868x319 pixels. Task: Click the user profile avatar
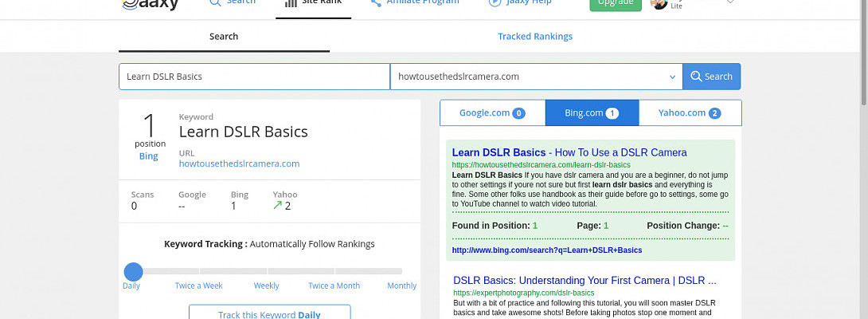[659, 5]
